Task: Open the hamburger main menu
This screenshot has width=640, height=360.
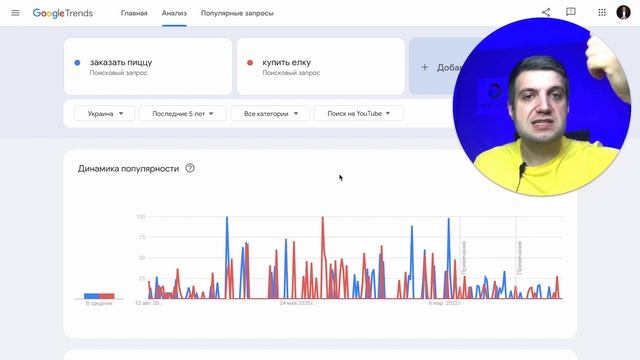Action: 15,13
